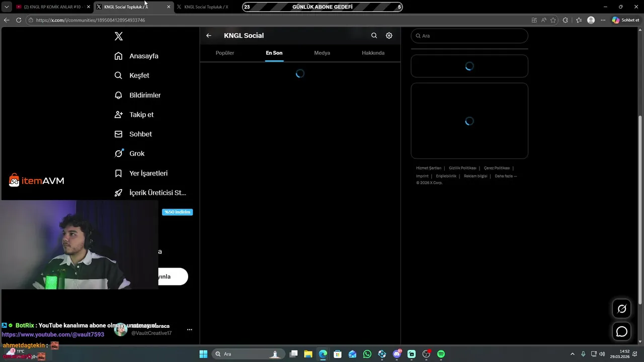The height and width of the screenshot is (362, 644).
Task: Open Copilot Sohbet et button
Action: [x=625, y=20]
